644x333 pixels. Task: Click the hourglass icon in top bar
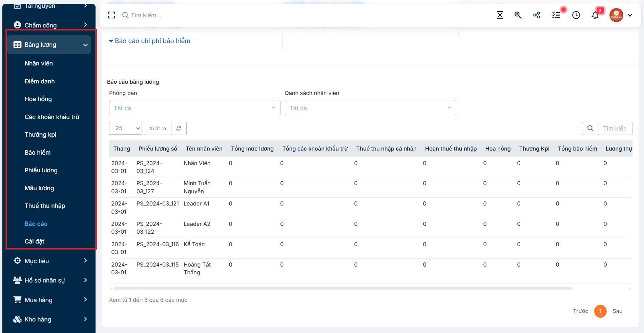pos(500,15)
